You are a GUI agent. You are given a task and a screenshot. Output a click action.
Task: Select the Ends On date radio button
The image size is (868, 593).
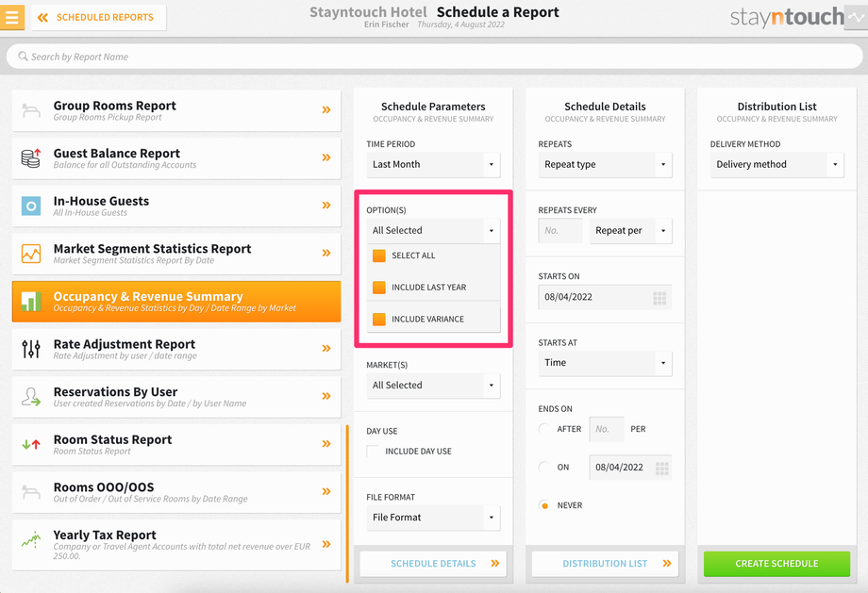tap(544, 467)
